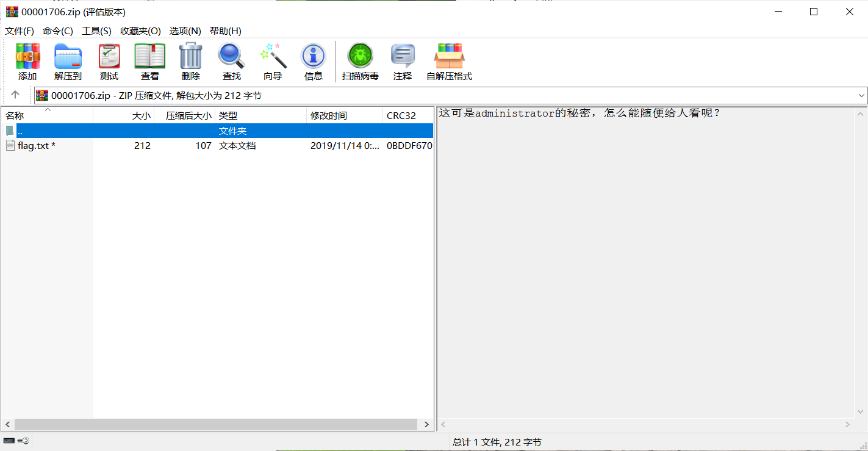Open the 注释 (Comment) toolbar icon
The height and width of the screenshot is (451, 868).
pyautogui.click(x=403, y=62)
